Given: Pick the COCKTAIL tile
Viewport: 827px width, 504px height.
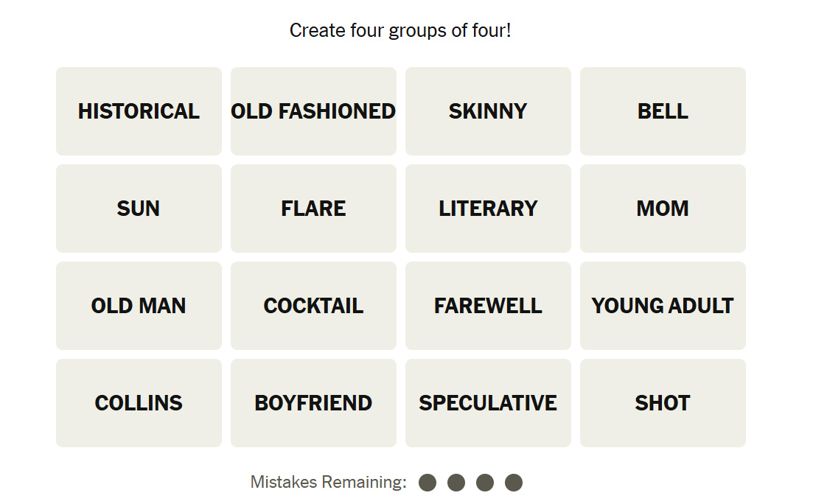Looking at the screenshot, I should (313, 306).
